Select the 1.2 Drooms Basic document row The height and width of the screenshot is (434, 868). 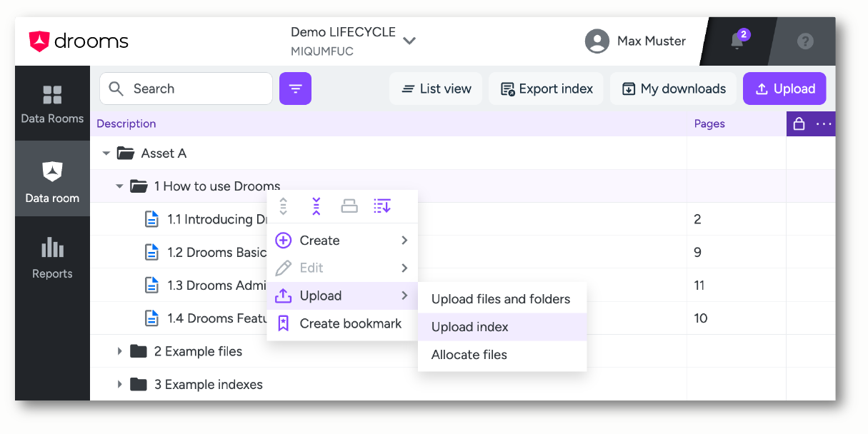click(463, 252)
